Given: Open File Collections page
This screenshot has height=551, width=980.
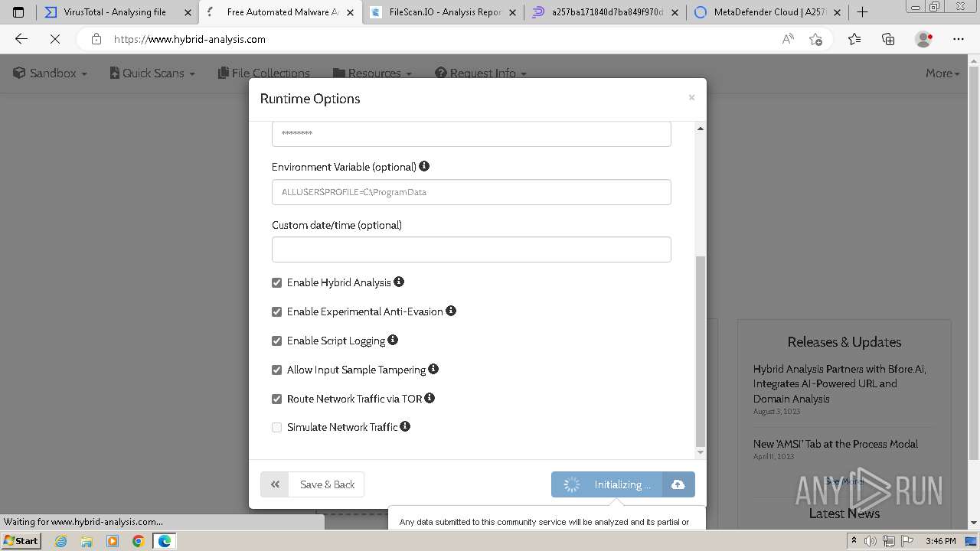Looking at the screenshot, I should (x=264, y=73).
